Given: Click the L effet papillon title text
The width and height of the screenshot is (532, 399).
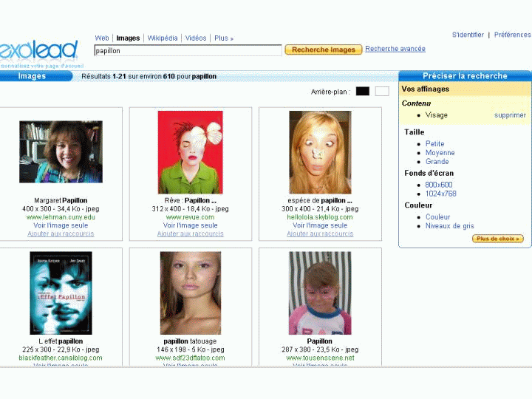Looking at the screenshot, I should coord(61,341).
